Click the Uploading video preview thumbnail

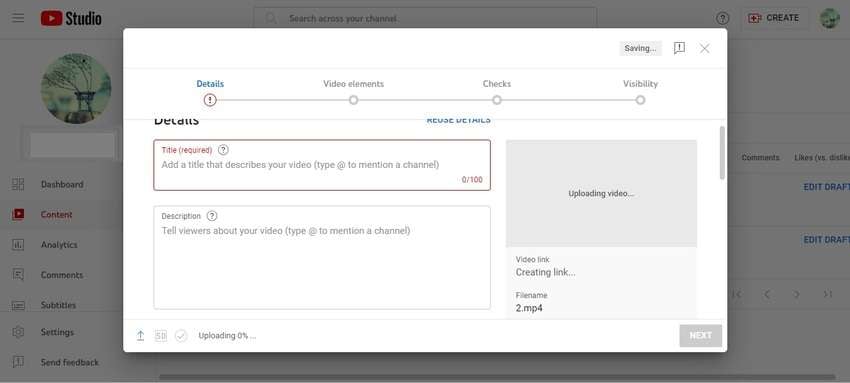(601, 193)
